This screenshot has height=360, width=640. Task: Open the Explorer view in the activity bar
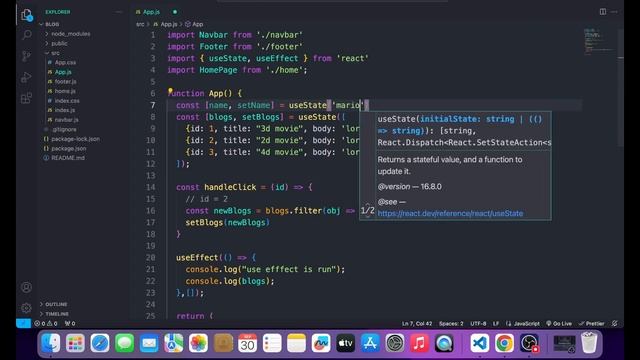point(27,16)
